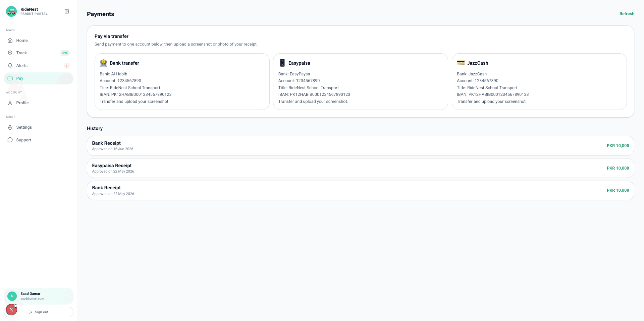Refresh the payments page
This screenshot has width=644, height=321.
tap(627, 14)
